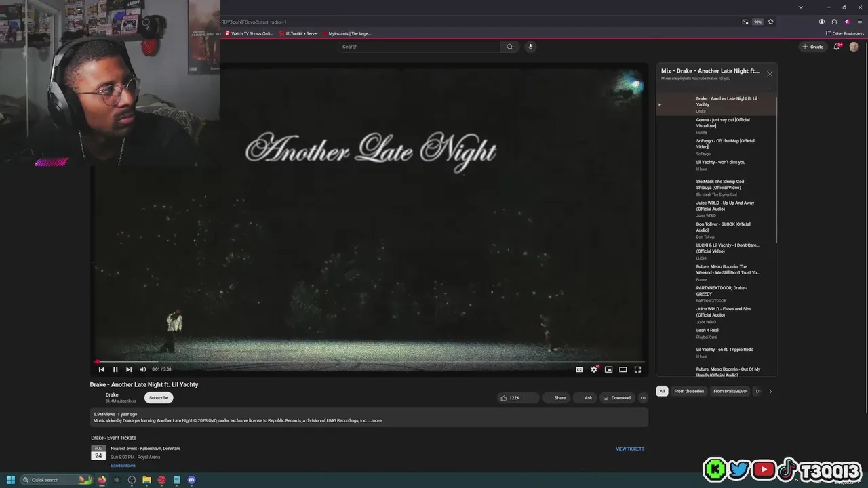Screen dimensions: 868x488
Task: Open the Other Bookmarks folder
Action: pos(845,33)
